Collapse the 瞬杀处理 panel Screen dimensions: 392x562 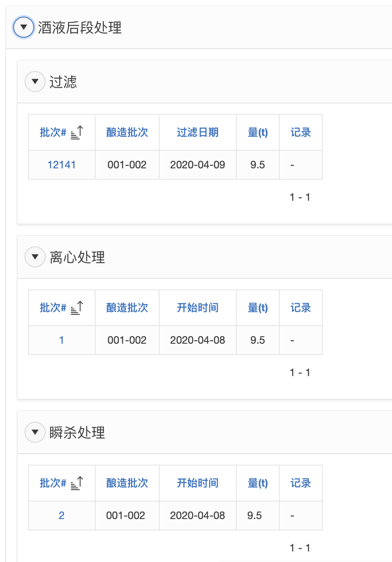point(35,432)
